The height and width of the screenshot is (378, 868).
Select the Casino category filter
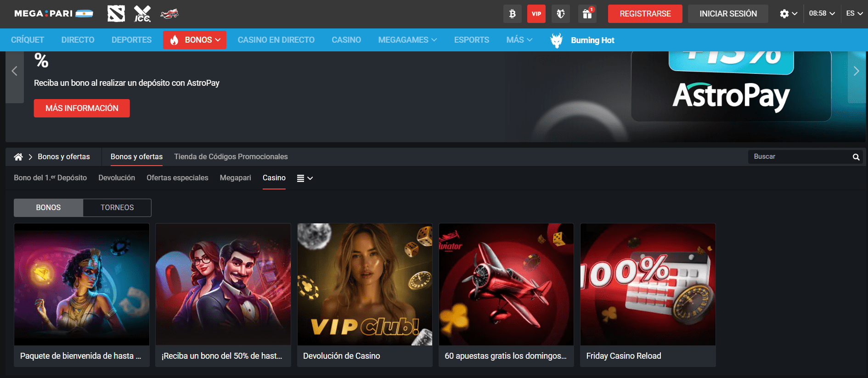pyautogui.click(x=274, y=178)
